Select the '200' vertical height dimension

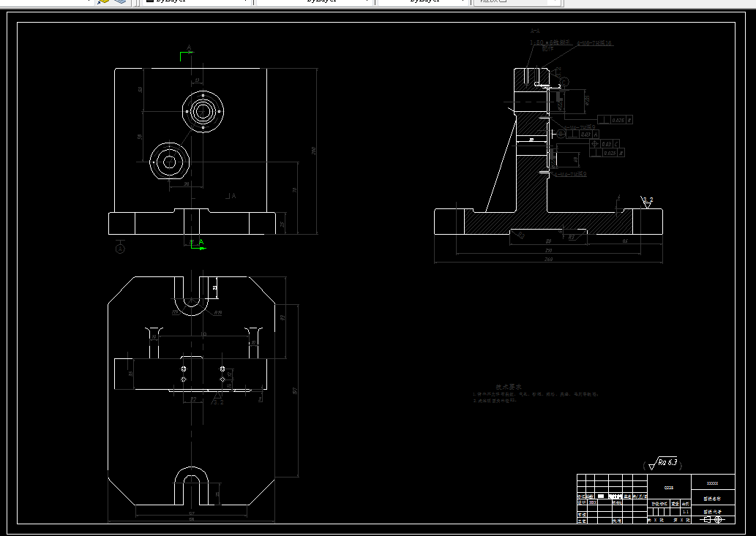314,151
